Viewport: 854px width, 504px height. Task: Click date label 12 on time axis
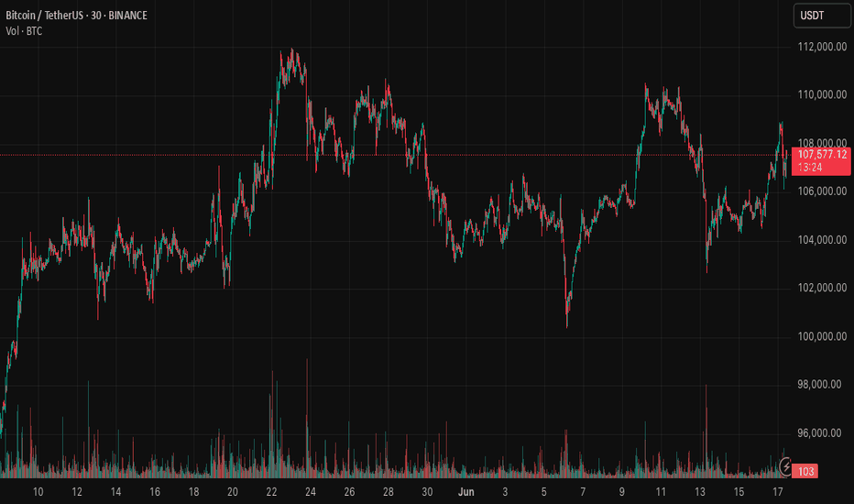coord(77,492)
